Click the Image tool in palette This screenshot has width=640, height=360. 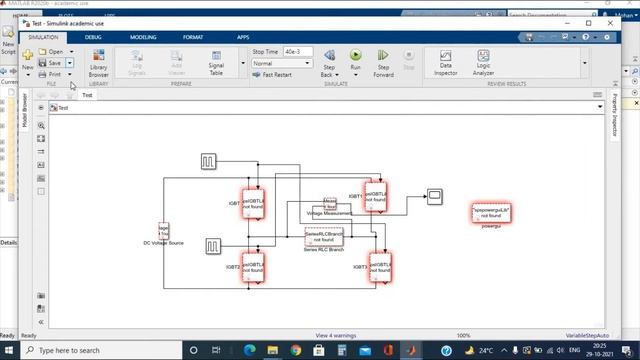[x=41, y=178]
